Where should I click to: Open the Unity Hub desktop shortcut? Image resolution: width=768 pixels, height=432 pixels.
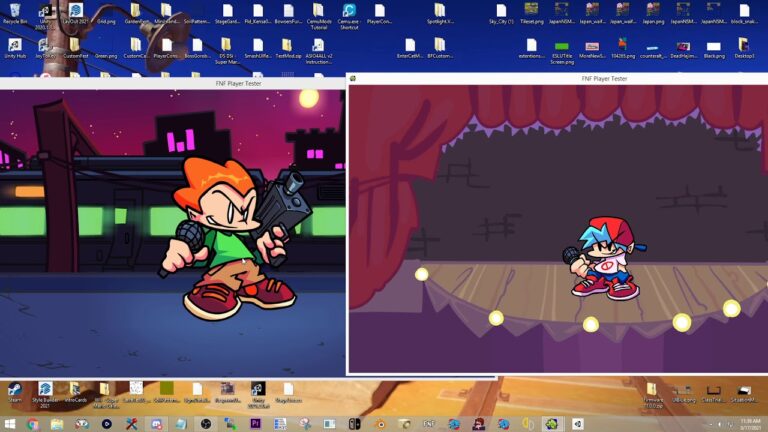(15, 46)
